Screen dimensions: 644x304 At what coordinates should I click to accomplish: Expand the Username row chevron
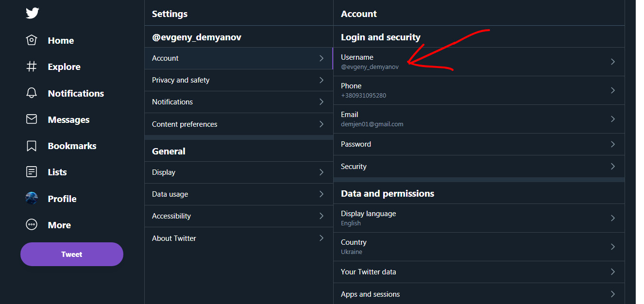tap(612, 62)
